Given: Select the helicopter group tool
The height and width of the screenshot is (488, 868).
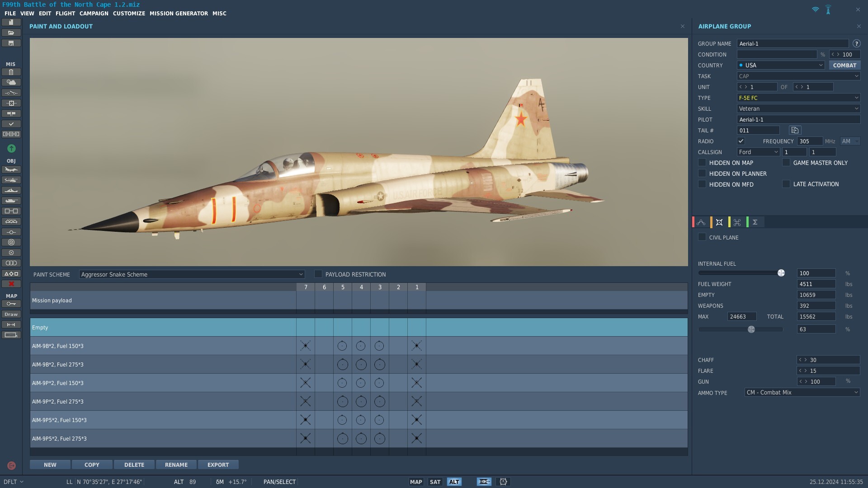Looking at the screenshot, I should coord(11,180).
